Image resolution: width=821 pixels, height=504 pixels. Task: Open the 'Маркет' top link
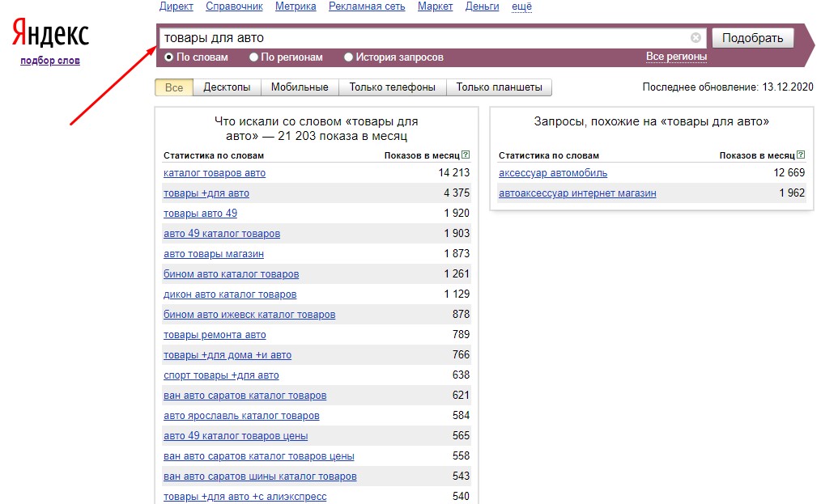tap(435, 6)
